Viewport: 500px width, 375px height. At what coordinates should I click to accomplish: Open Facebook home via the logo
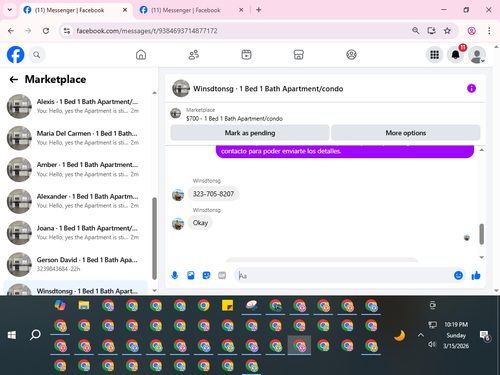16,54
